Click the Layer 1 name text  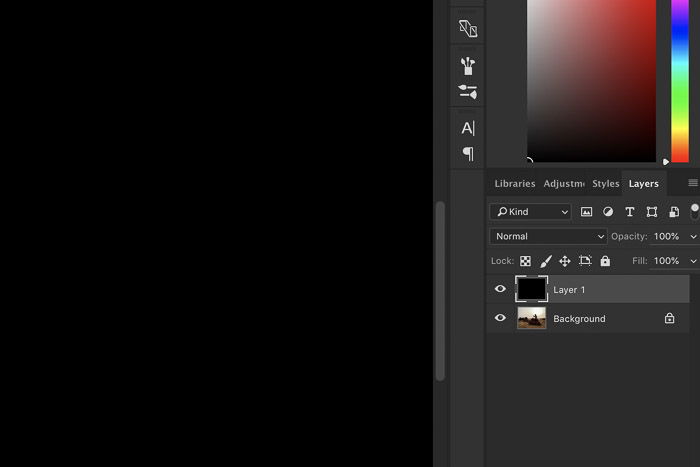pos(569,290)
